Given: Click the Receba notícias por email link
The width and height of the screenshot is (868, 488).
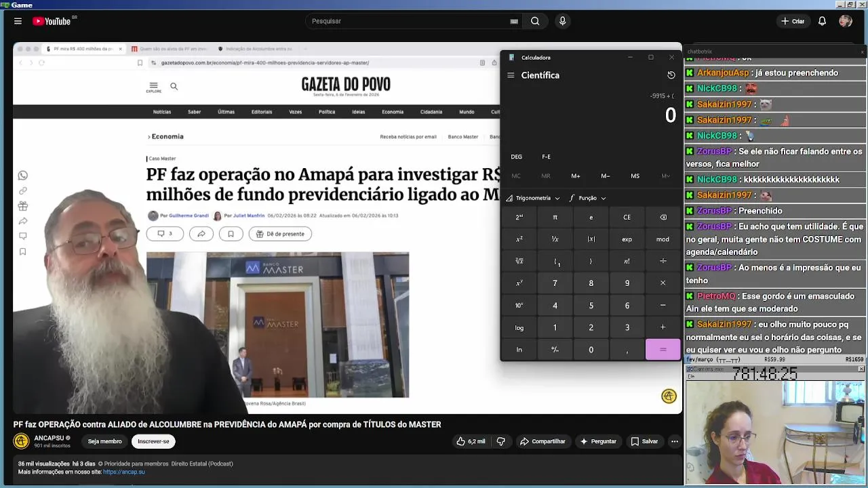Looking at the screenshot, I should [x=408, y=137].
